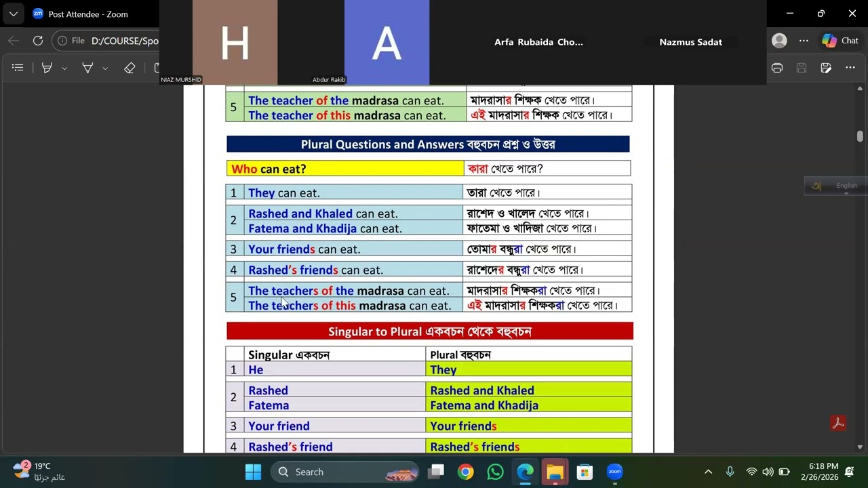Viewport: 868px width, 488px height.
Task: Select the Highlight pen tool
Action: pos(47,68)
